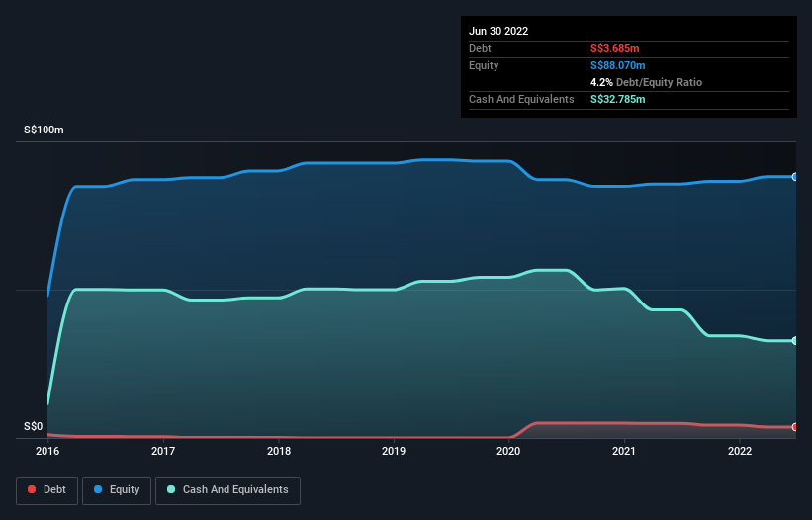Image resolution: width=812 pixels, height=520 pixels.
Task: Click the 2019 x-axis label
Action: 394,451
